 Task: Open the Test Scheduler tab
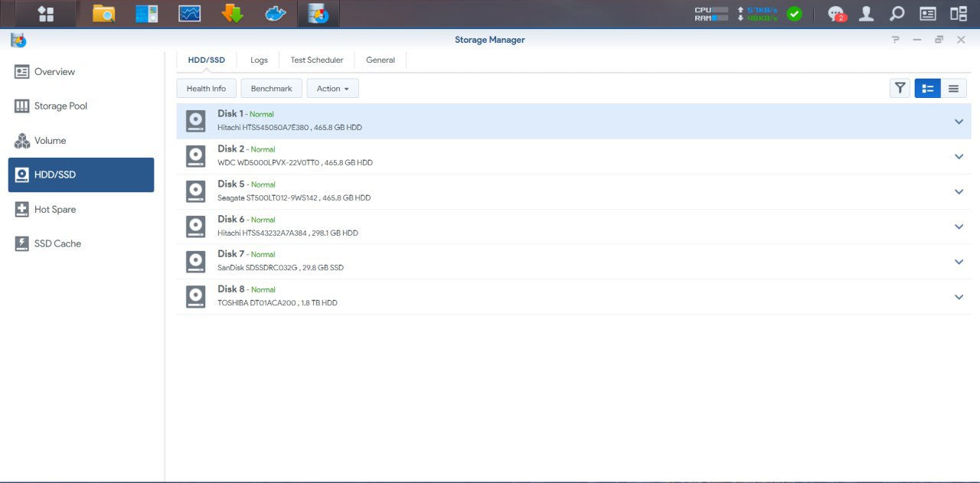click(x=317, y=60)
